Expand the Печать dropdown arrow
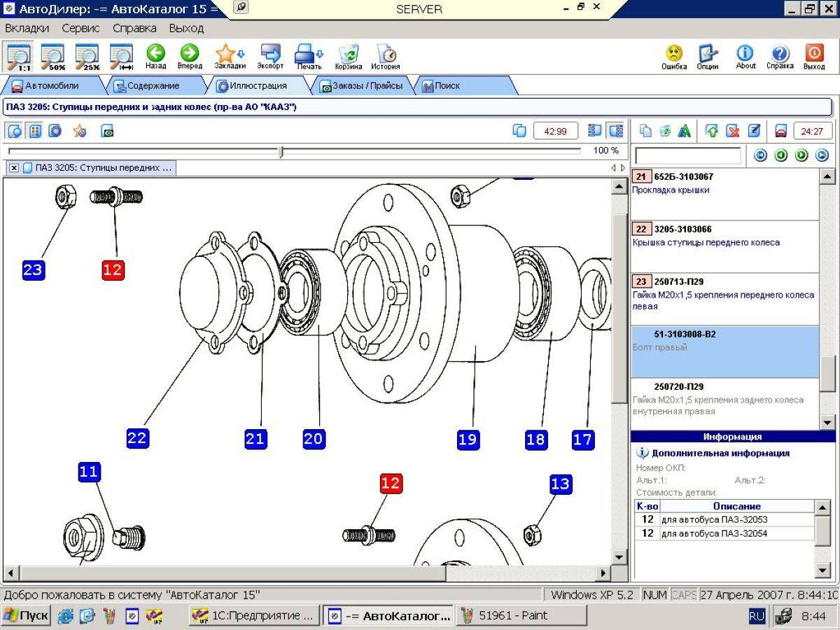The image size is (840, 630). 320,53
